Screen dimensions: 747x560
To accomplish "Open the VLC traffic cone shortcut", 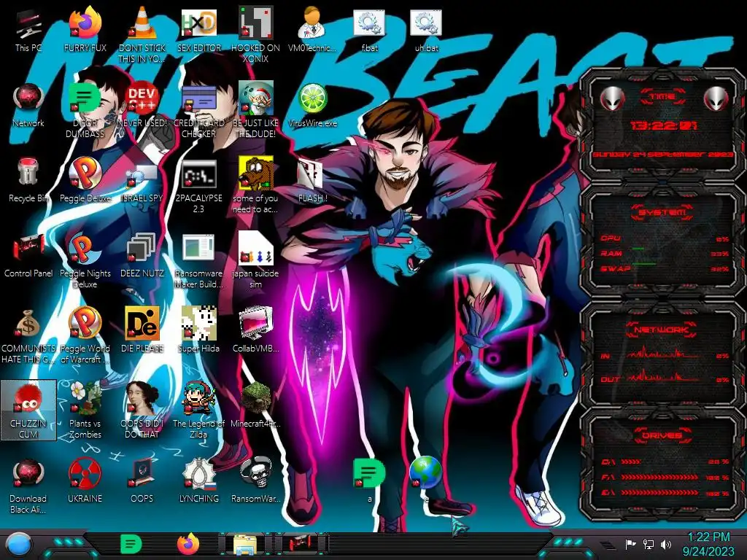I will (142, 23).
